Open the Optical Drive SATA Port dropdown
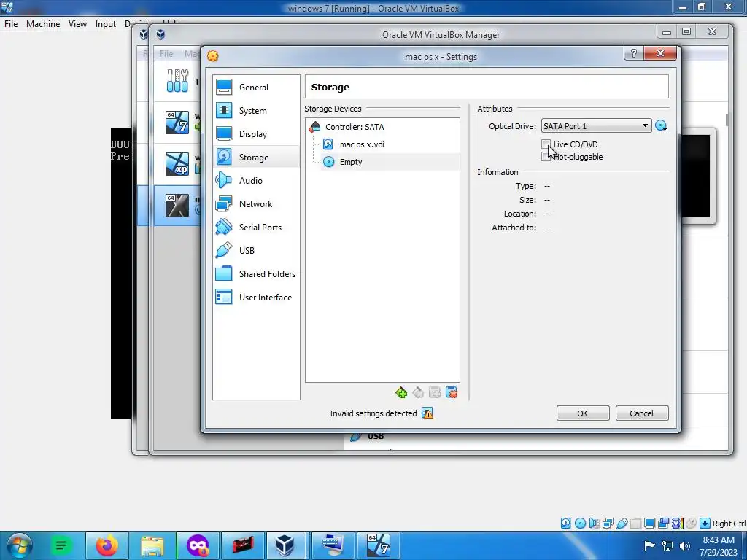 click(x=596, y=125)
